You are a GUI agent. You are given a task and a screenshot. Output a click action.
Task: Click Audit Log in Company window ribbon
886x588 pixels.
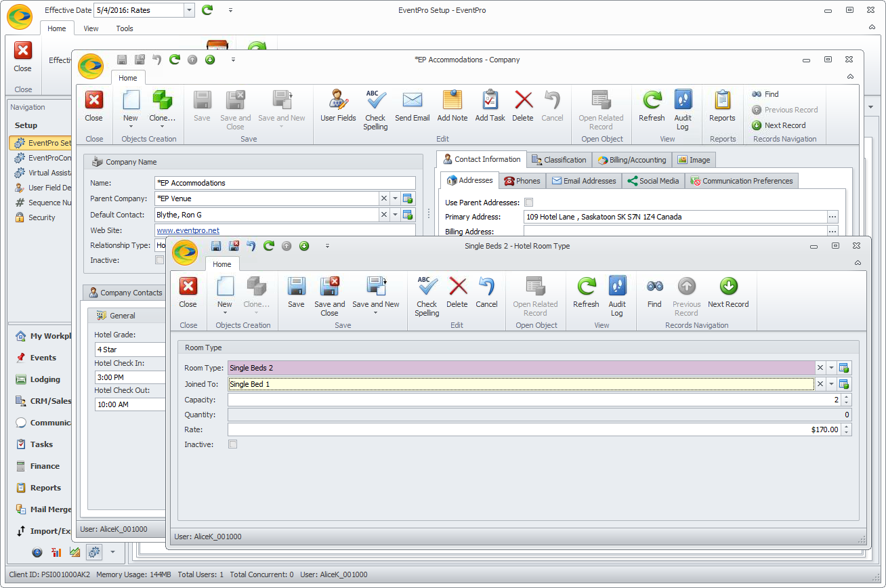[x=683, y=110]
